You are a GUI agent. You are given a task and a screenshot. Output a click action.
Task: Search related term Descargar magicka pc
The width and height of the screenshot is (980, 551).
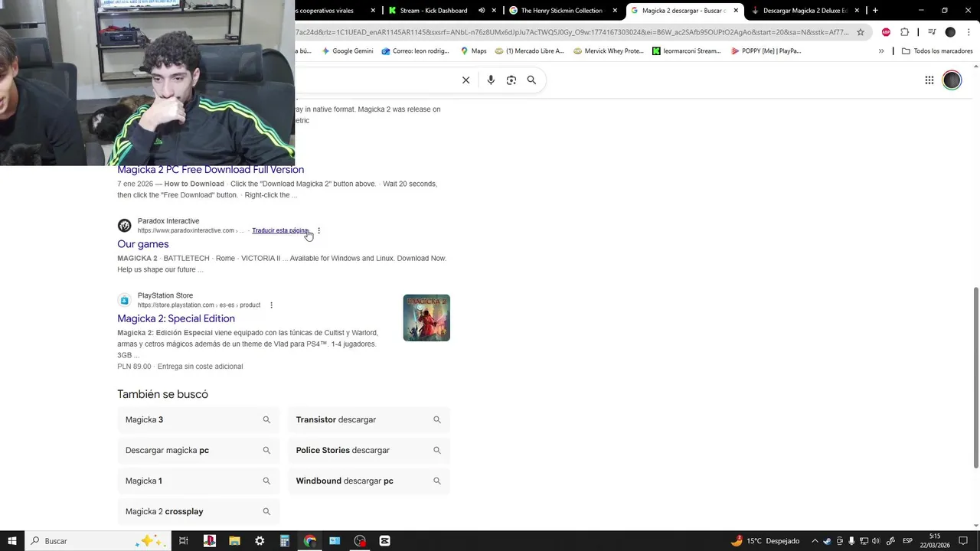[x=198, y=450]
